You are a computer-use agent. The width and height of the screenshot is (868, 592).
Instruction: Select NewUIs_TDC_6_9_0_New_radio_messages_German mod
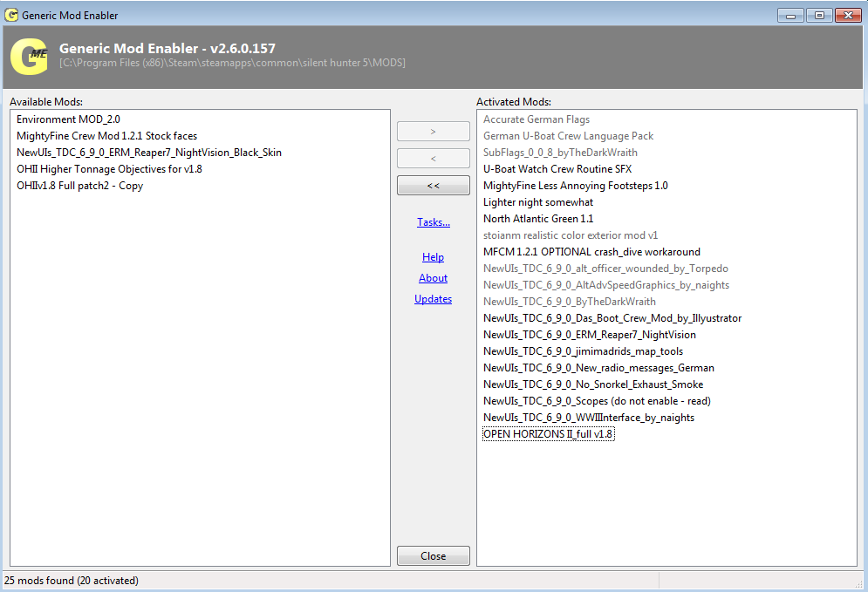pyautogui.click(x=598, y=369)
